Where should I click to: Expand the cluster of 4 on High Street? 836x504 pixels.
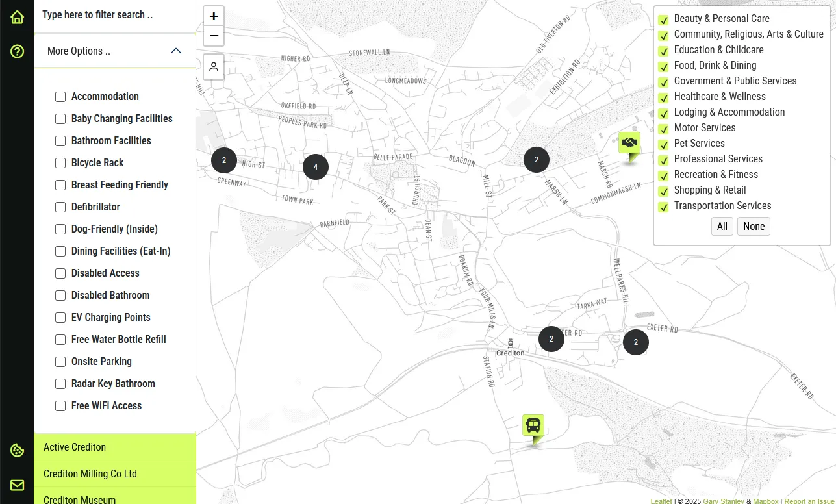tap(316, 167)
